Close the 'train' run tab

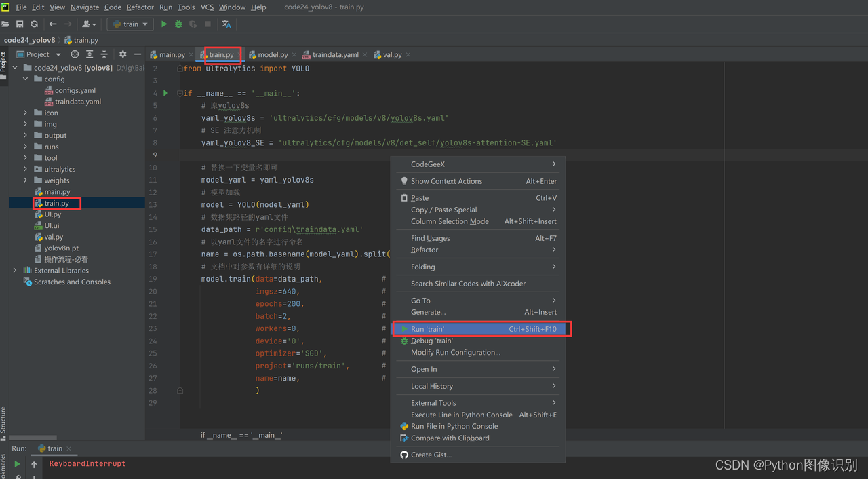point(69,448)
